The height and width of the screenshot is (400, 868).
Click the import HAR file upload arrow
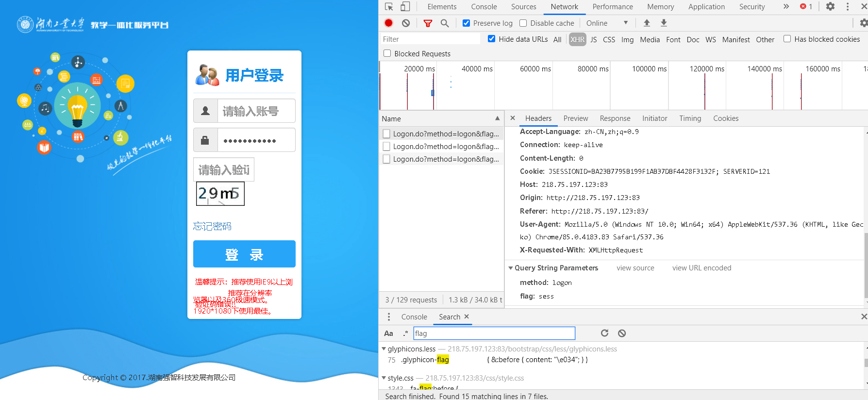pos(647,23)
